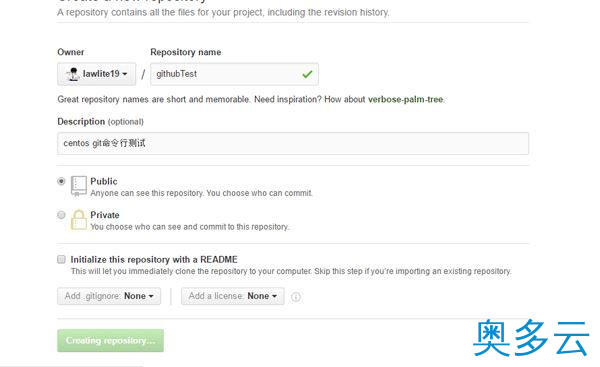Enable Initialize this repository with a README
Image resolution: width=600 pixels, height=367 pixels.
(x=61, y=259)
